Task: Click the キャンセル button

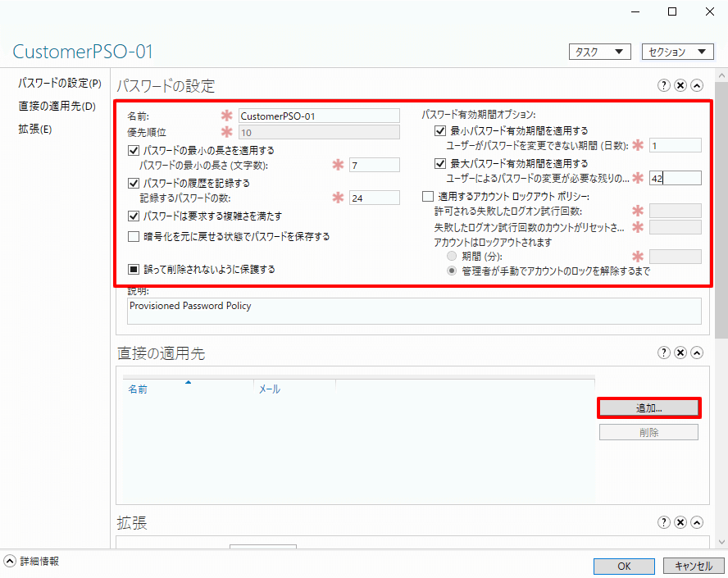Action: pos(694,566)
